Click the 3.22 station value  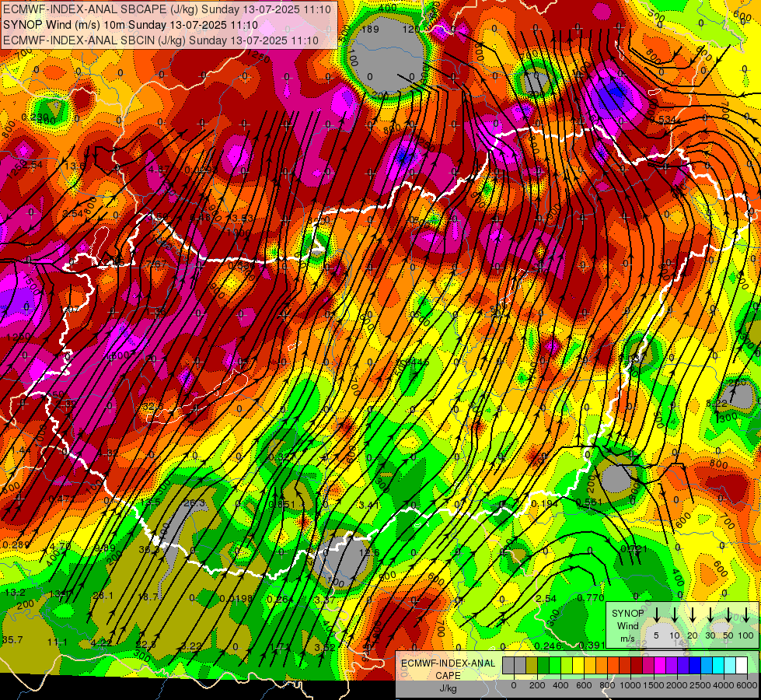click(190, 646)
